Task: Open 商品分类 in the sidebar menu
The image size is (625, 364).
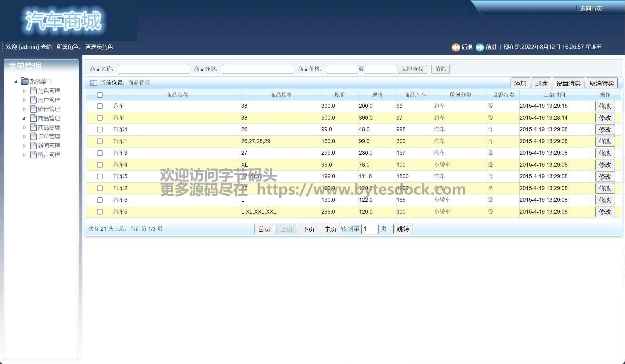Action: click(49, 128)
